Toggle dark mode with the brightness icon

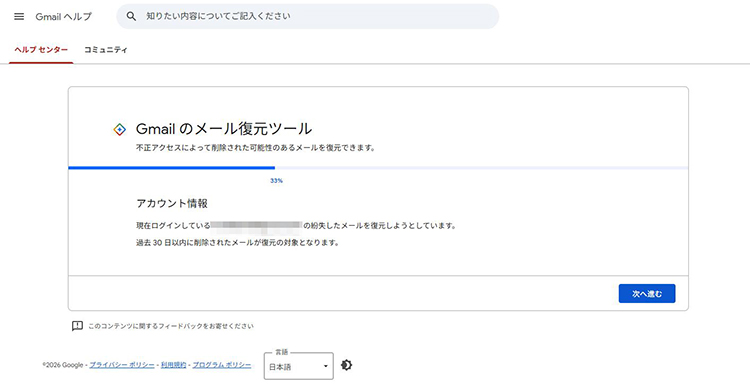click(x=346, y=365)
